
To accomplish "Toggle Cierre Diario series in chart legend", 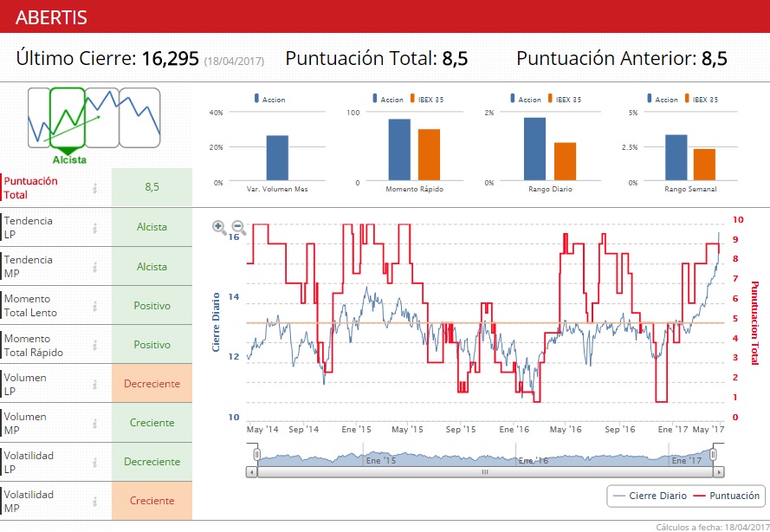I will tap(650, 496).
